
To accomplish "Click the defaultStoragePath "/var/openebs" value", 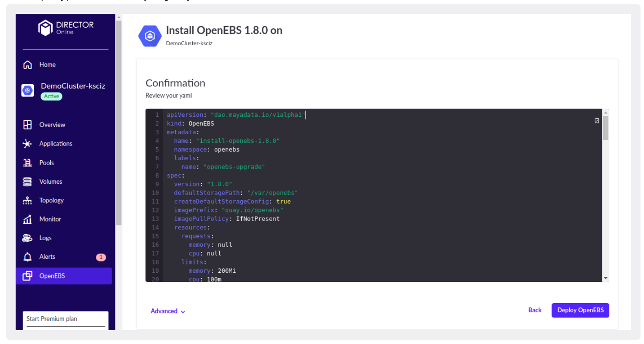I will pos(273,193).
